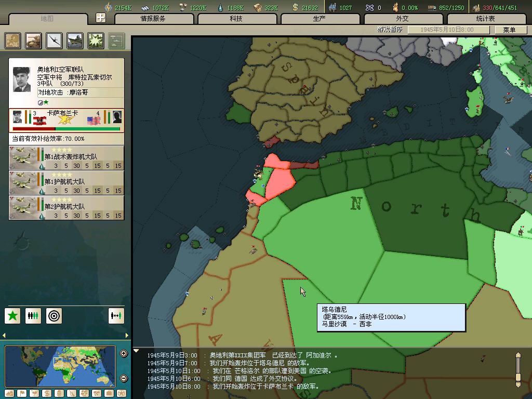Select supply map mode stacked-coins icon
Image resolution: width=532 pixels, height=399 pixels.
coord(59,393)
